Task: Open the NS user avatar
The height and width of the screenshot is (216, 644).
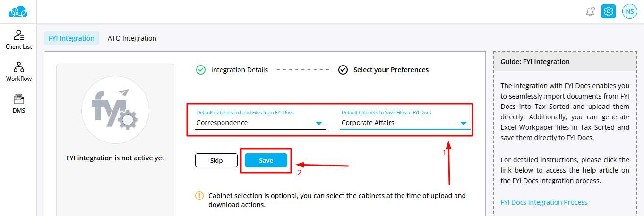Action: tap(630, 11)
